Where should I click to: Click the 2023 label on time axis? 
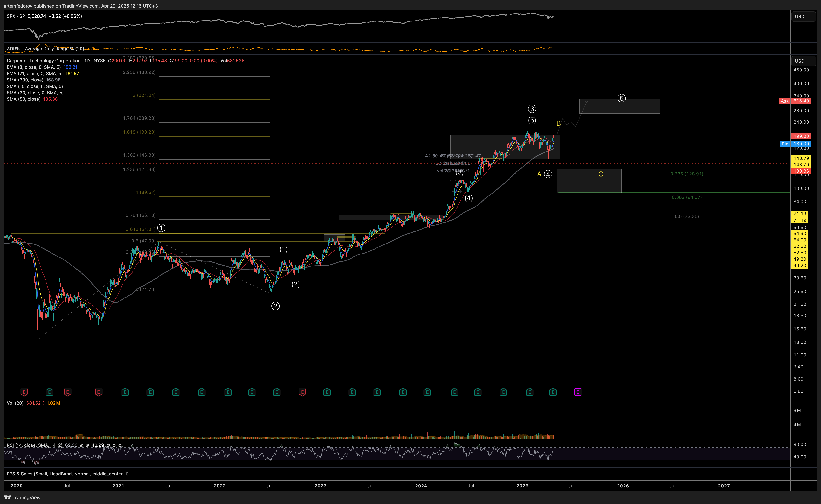(320, 486)
